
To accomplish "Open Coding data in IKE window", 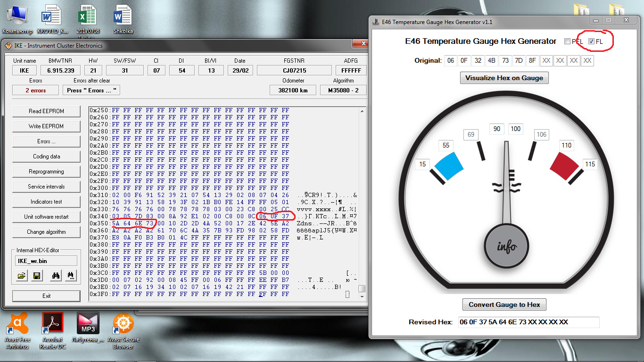I will tap(46, 156).
